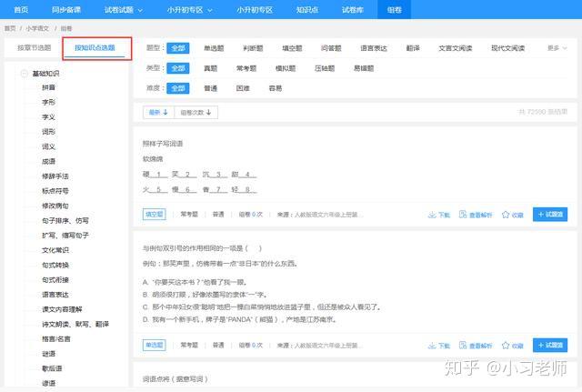Screen dimensions: 582x392
Task: Filter 类型 by 易错题
Action: 364,68
